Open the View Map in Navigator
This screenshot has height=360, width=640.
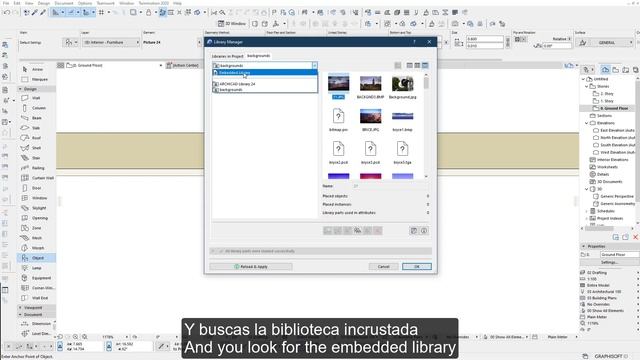point(616,70)
